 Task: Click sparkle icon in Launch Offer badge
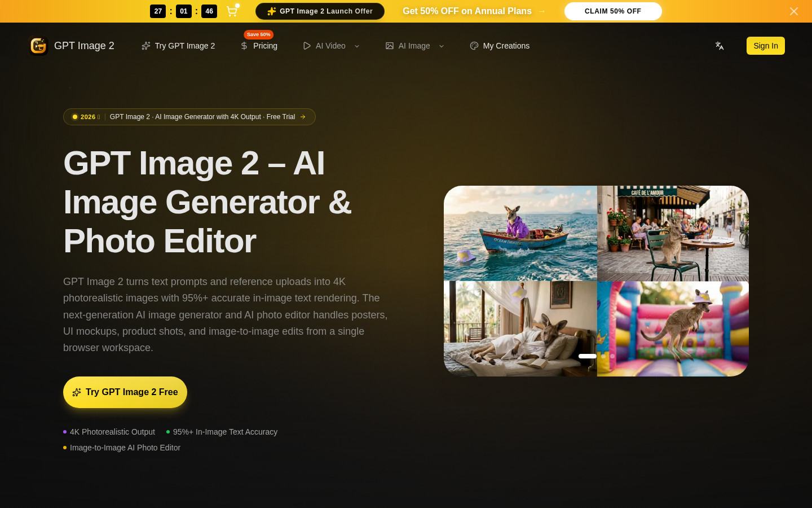coord(272,11)
